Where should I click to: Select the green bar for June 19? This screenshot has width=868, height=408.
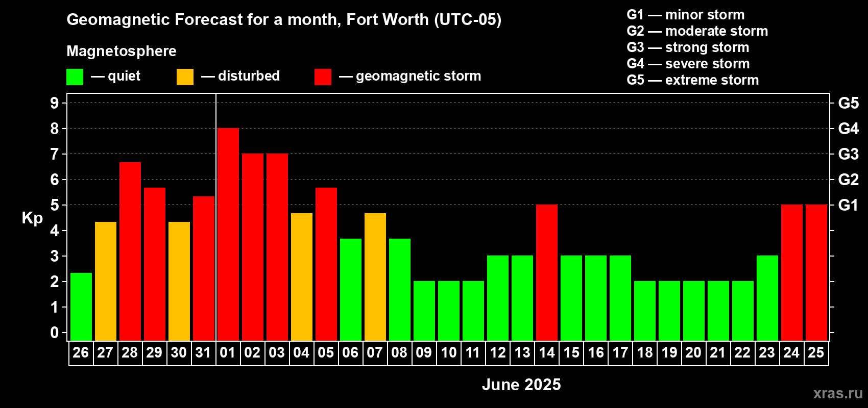tap(669, 311)
